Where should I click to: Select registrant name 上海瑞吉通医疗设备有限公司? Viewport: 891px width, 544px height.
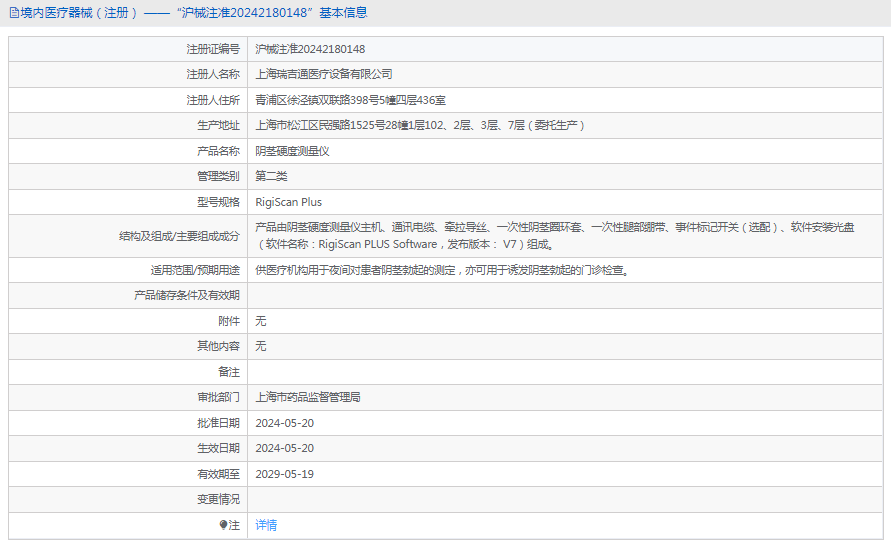pos(324,74)
